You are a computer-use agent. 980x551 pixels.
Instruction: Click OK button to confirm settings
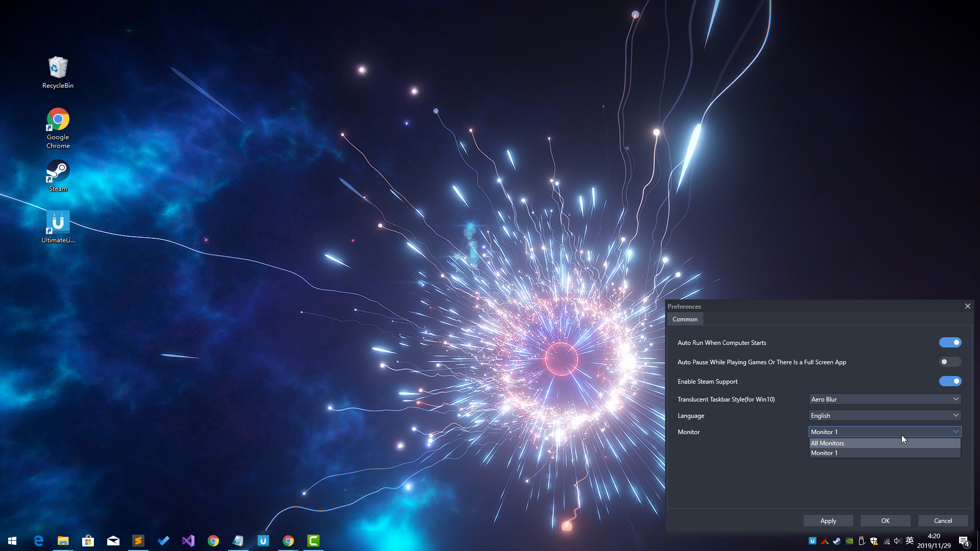pyautogui.click(x=885, y=520)
